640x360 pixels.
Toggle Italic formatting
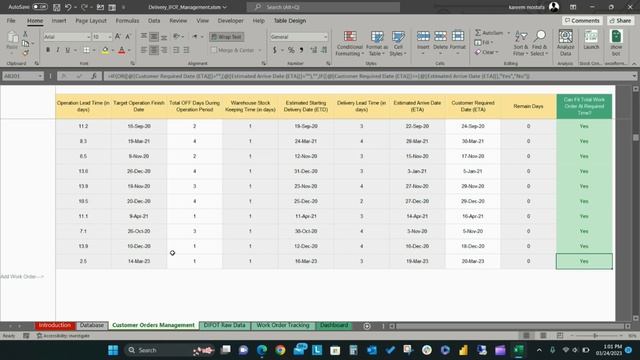tap(58, 50)
